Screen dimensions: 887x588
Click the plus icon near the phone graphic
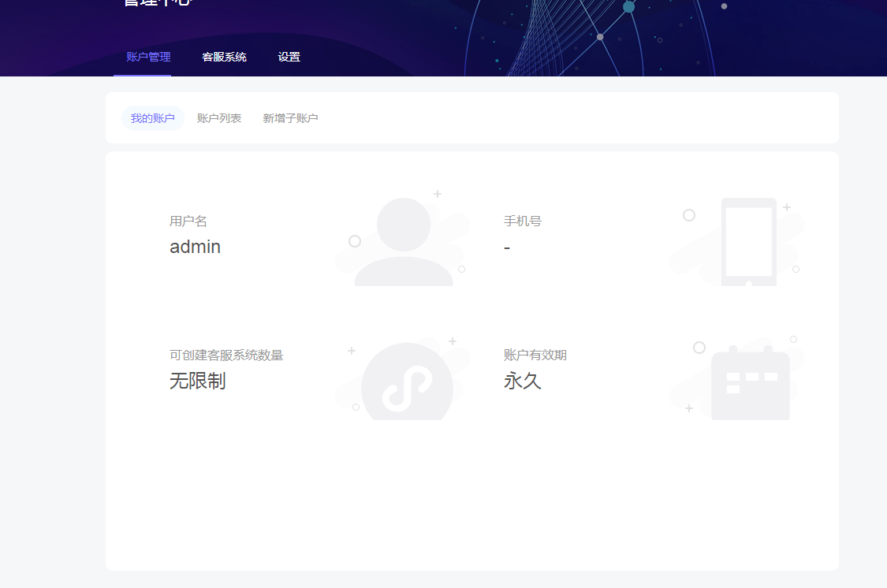pyautogui.click(x=787, y=207)
